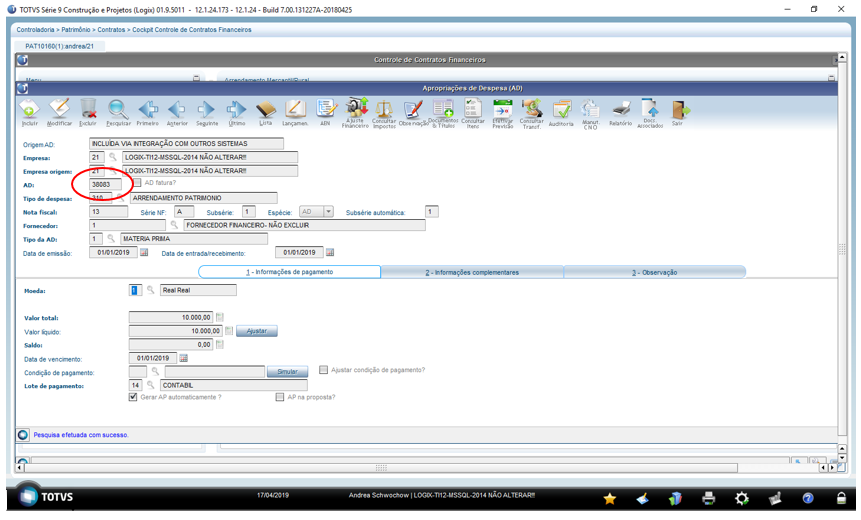This screenshot has width=861, height=520.
Task: Open Auditoria toolbar icon
Action: (561, 112)
